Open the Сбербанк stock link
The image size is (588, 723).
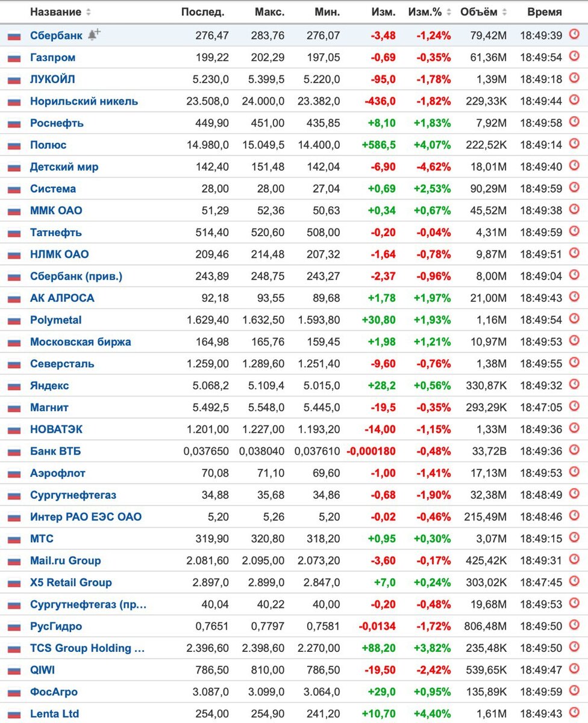coord(56,36)
